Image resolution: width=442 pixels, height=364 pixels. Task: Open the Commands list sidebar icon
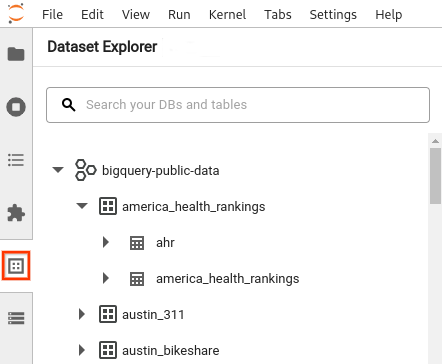click(16, 160)
